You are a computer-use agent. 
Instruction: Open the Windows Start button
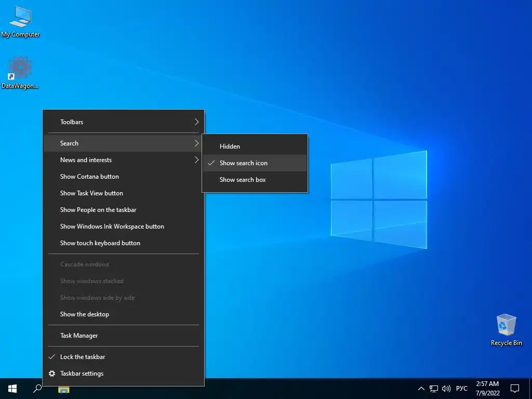coord(12,389)
